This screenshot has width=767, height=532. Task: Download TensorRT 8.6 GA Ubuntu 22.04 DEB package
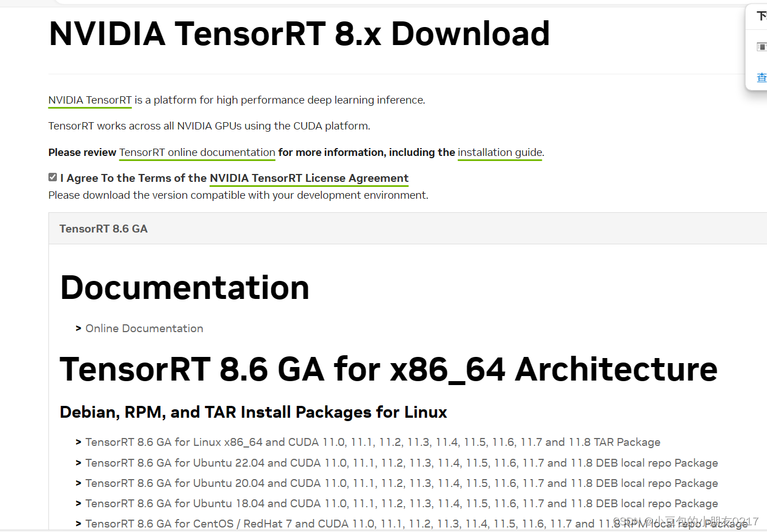402,463
